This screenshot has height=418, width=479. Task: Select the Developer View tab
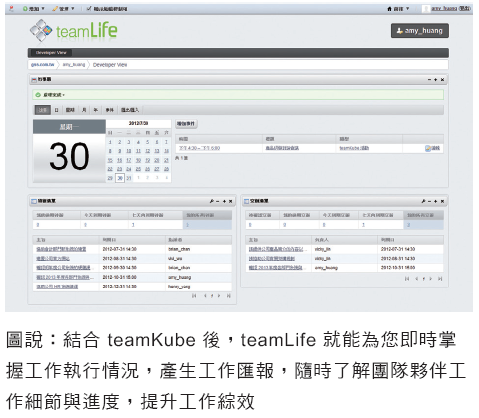tap(51, 53)
